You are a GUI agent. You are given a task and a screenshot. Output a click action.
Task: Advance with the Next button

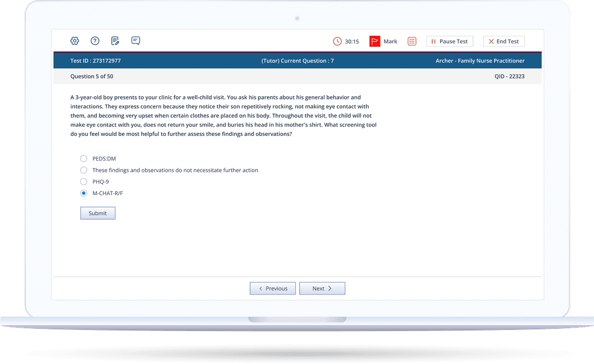click(x=322, y=288)
